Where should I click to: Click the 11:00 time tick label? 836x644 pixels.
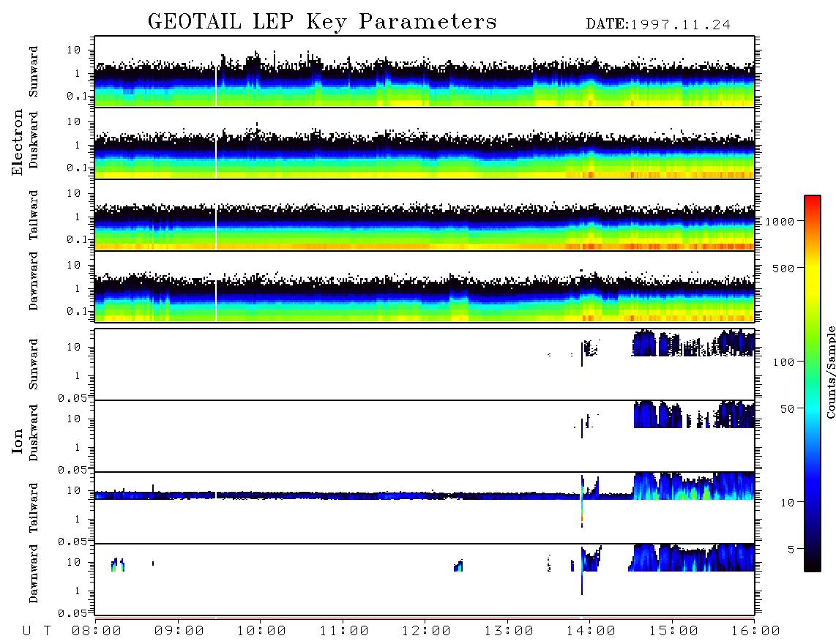pos(344,632)
